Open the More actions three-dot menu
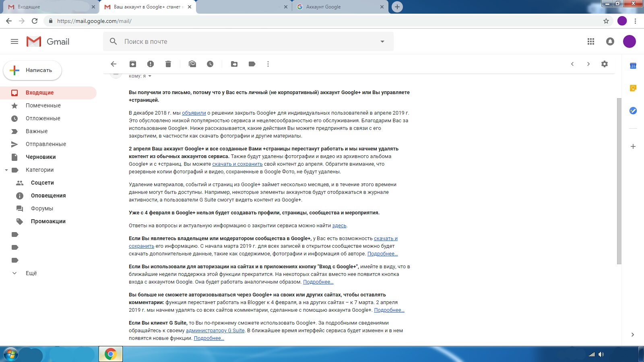644x362 pixels. pos(268,64)
